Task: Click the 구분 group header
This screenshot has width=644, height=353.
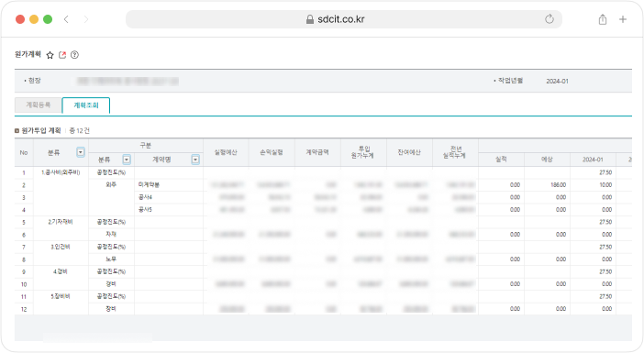Action: point(146,145)
